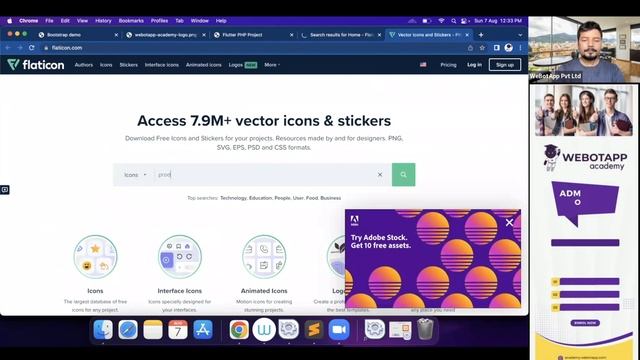Switch to the Flutter PHP Project tab

coord(253,35)
